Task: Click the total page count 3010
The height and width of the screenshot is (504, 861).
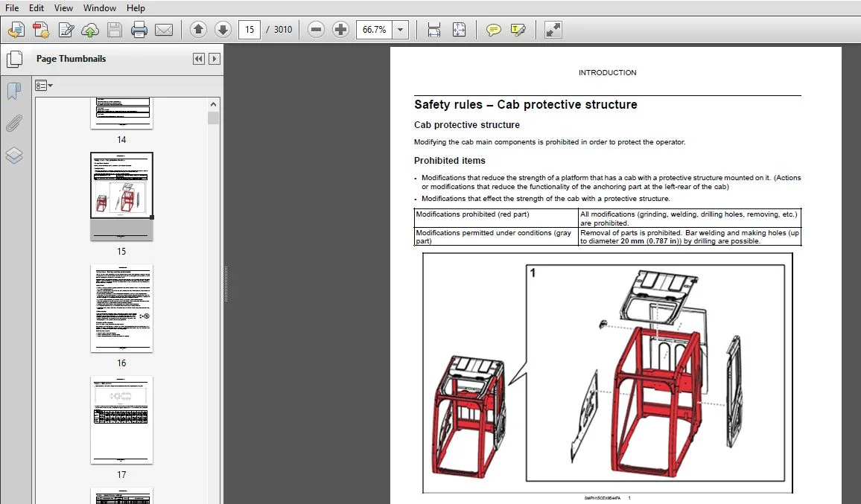Action: (283, 30)
